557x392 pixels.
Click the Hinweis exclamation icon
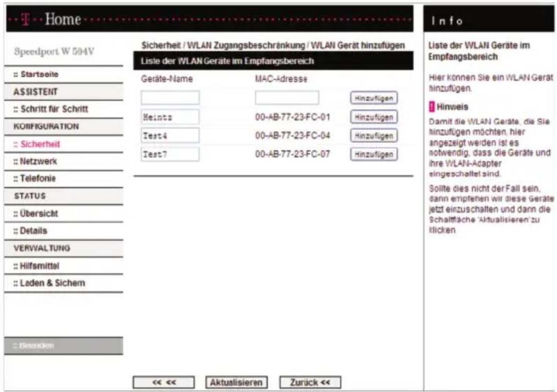(432, 107)
